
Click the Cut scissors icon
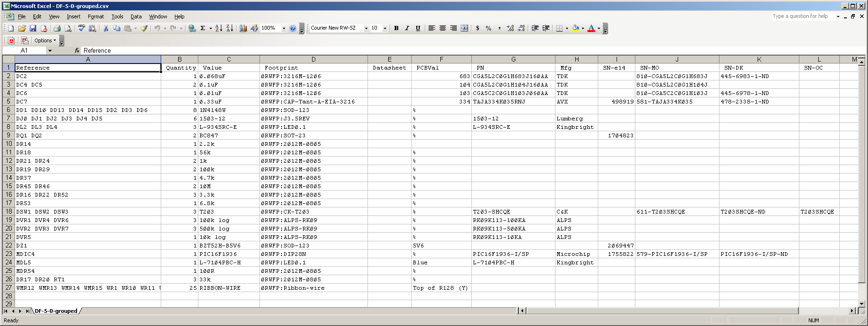106,28
